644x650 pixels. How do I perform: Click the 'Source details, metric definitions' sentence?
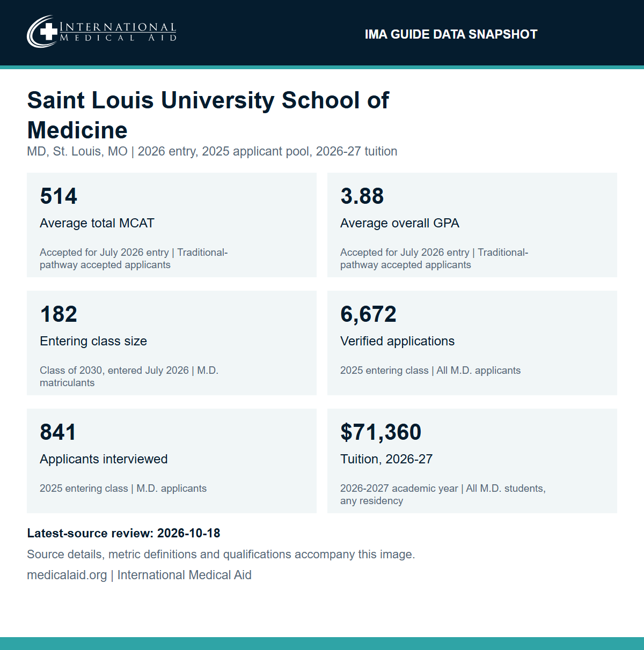[x=221, y=555]
